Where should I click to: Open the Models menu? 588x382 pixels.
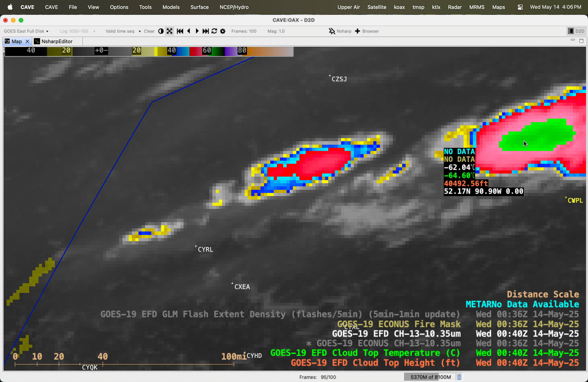click(171, 7)
